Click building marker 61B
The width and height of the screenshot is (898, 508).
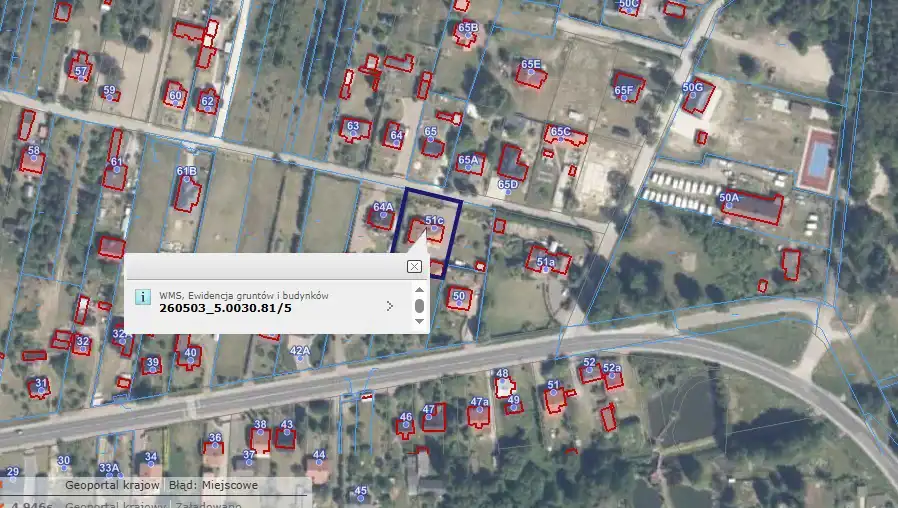pos(186,179)
